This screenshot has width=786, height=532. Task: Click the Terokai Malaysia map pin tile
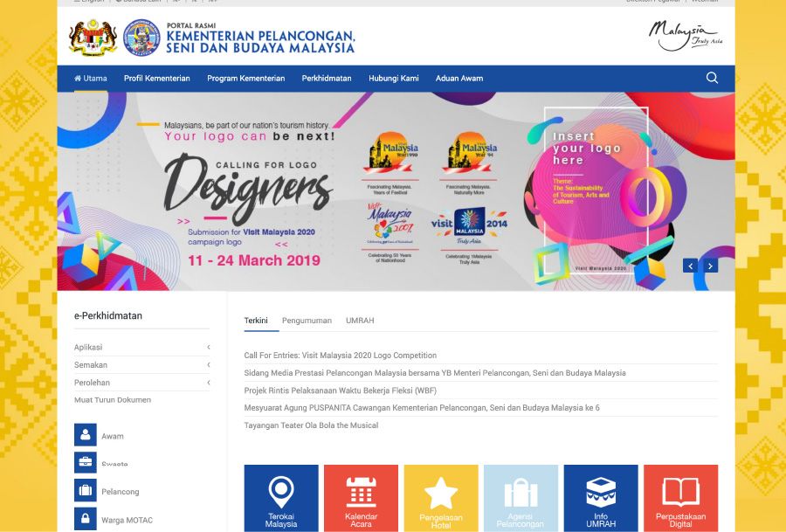tap(281, 498)
